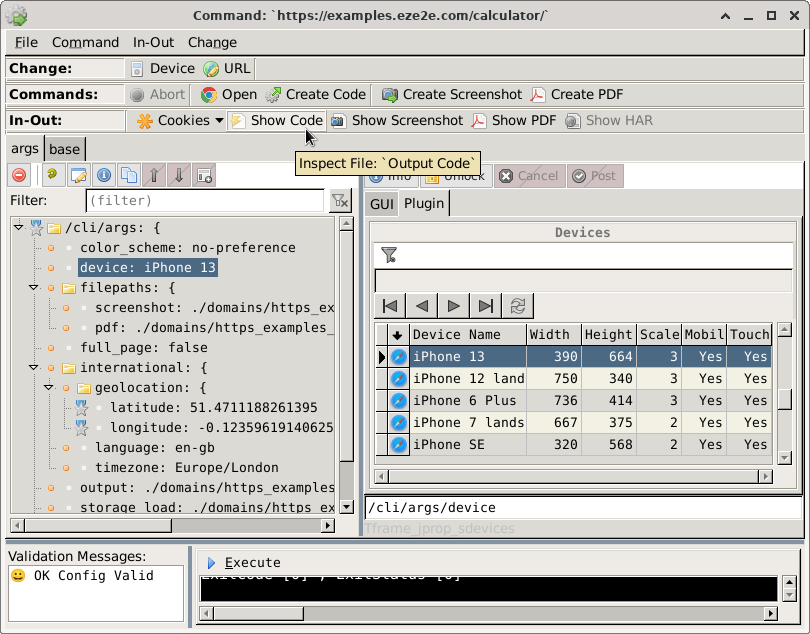
Task: Click the blue info icon in tree toolbar
Action: pyautogui.click(x=104, y=175)
